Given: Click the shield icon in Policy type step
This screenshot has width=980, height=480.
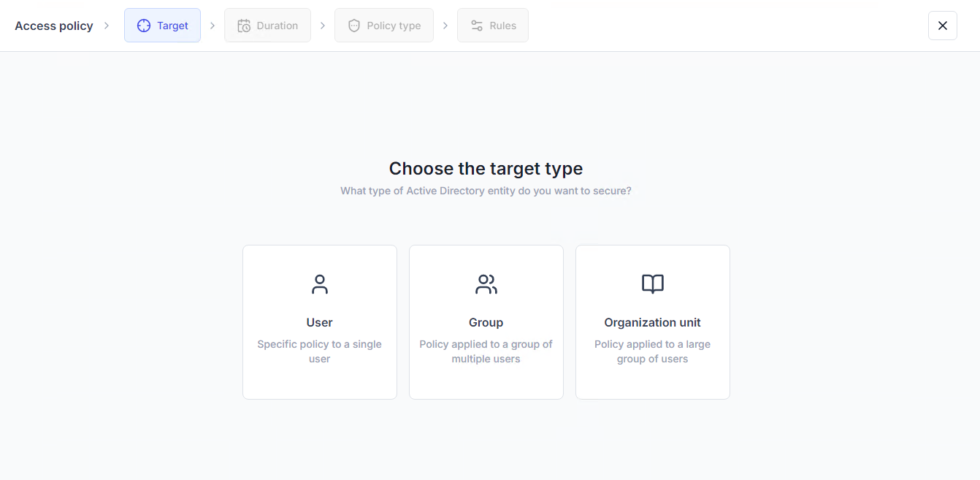Looking at the screenshot, I should [354, 26].
